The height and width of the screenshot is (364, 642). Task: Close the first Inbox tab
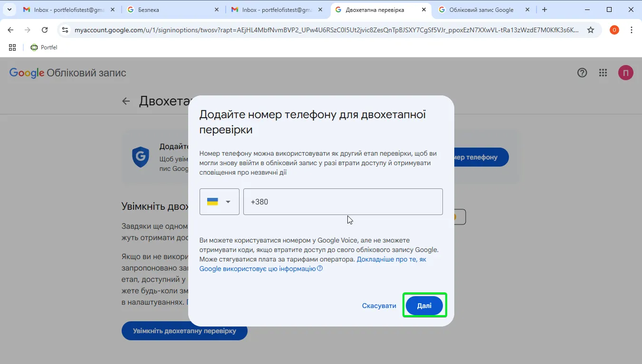113,9
